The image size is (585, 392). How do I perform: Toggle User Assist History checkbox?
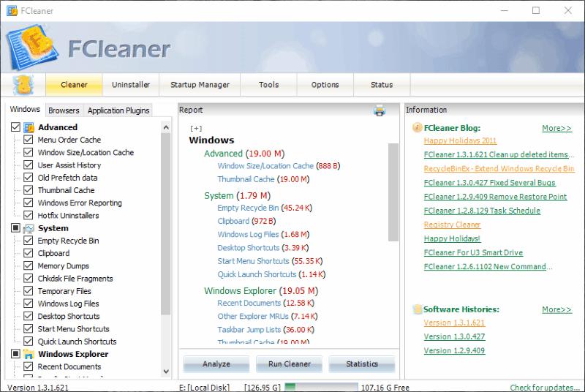click(x=28, y=165)
